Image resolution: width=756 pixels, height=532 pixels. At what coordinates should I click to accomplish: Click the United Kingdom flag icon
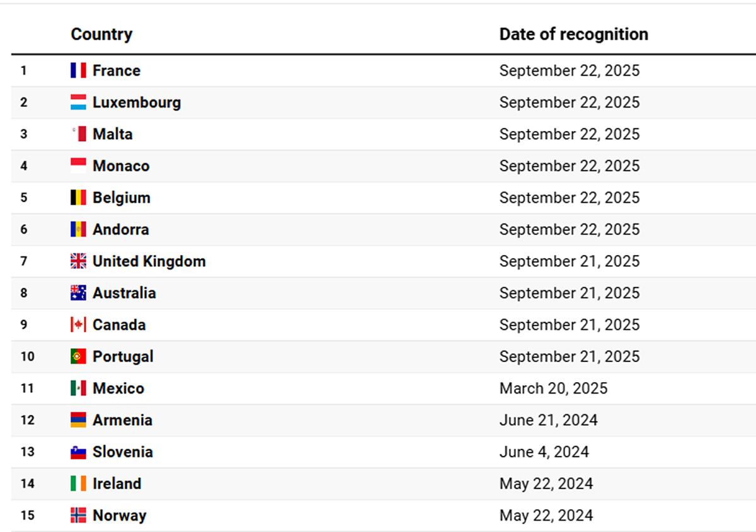78,261
